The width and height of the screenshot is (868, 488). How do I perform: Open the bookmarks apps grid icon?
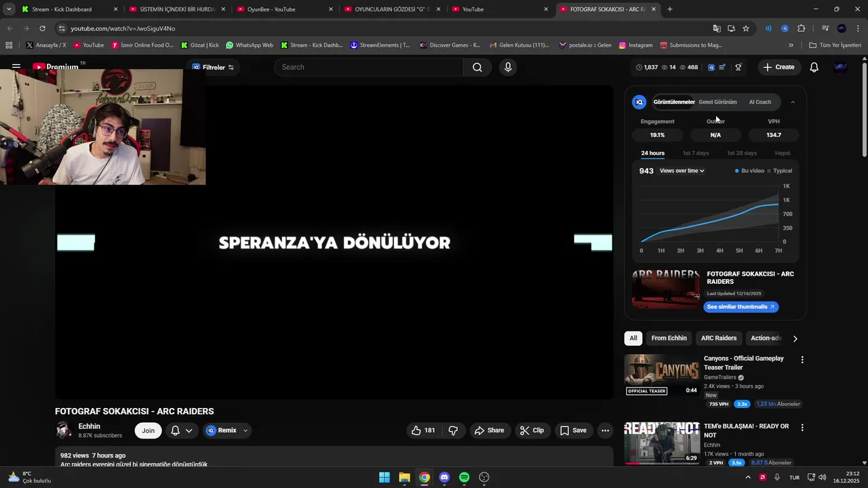(9, 45)
